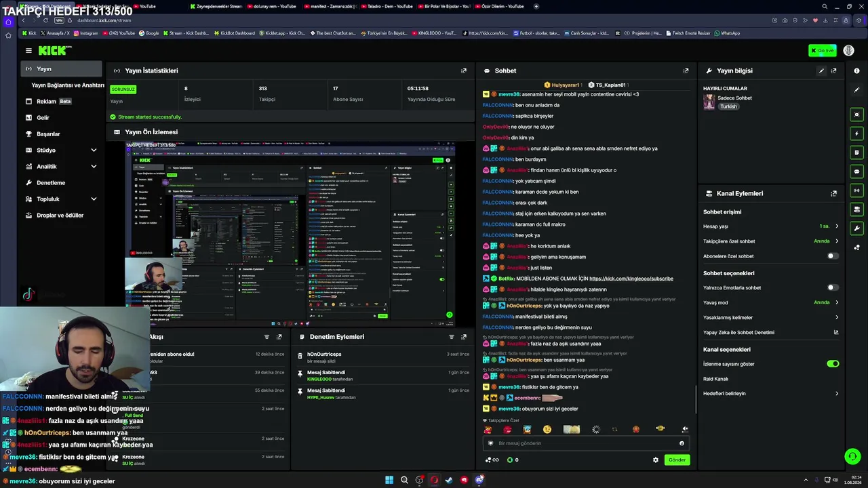Click the Sadece Sohbet category thumbnail
This screenshot has height=488, width=868.
point(709,102)
